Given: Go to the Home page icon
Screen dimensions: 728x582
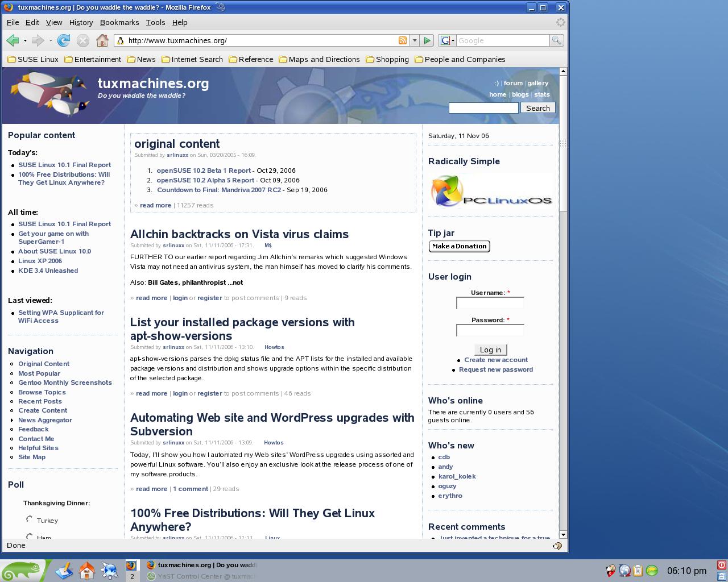Looking at the screenshot, I should (102, 40).
